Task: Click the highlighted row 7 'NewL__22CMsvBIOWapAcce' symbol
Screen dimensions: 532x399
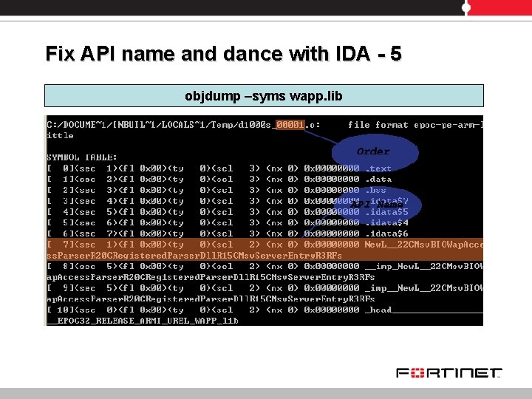Action: coord(265,245)
